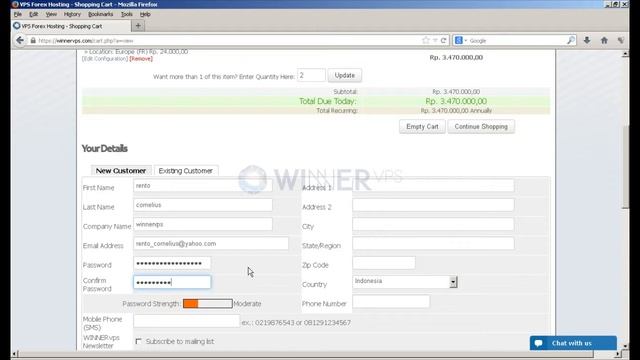The height and width of the screenshot is (360, 640).
Task: Click the Edit Configuration link
Action: (x=105, y=59)
